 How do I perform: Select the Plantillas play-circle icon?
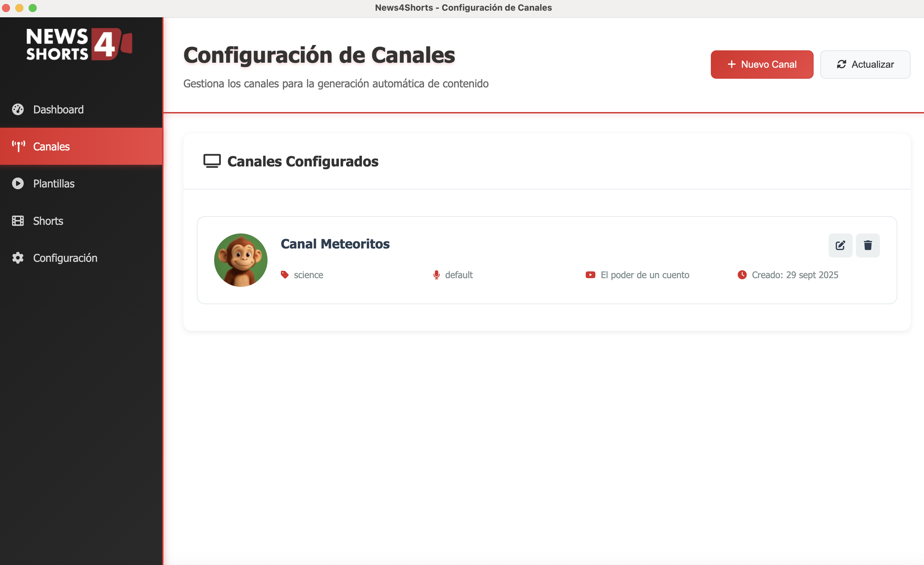18,183
